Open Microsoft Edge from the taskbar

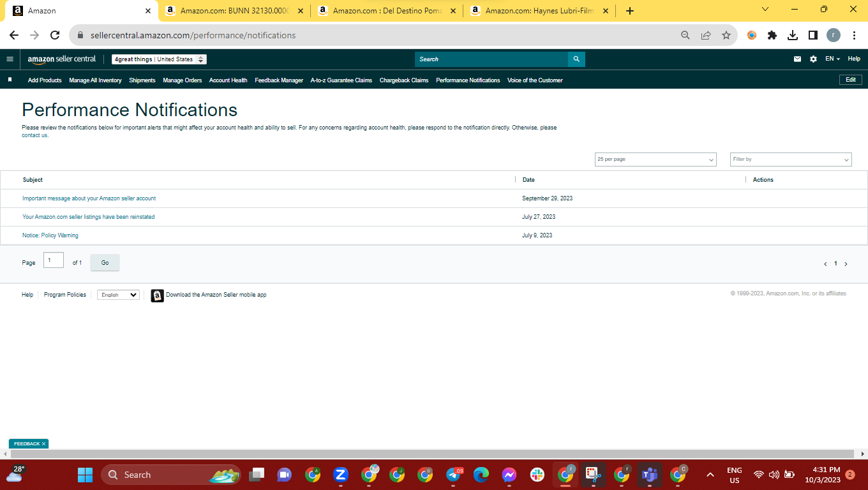[x=481, y=475]
